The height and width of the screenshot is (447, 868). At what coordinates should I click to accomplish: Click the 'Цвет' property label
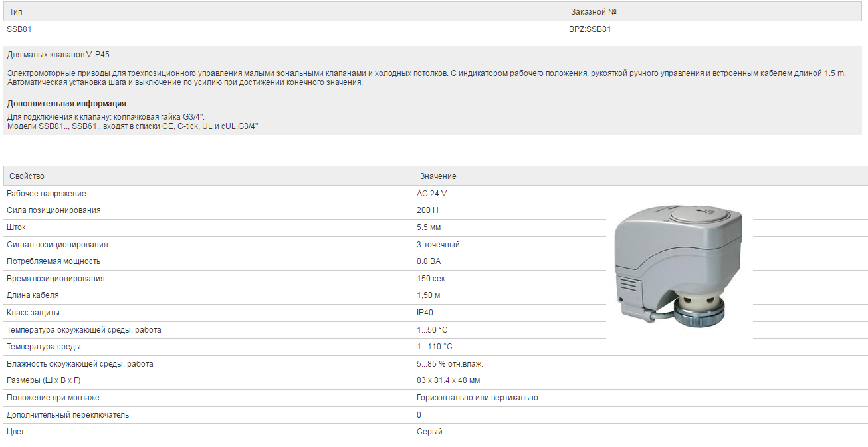click(x=15, y=432)
